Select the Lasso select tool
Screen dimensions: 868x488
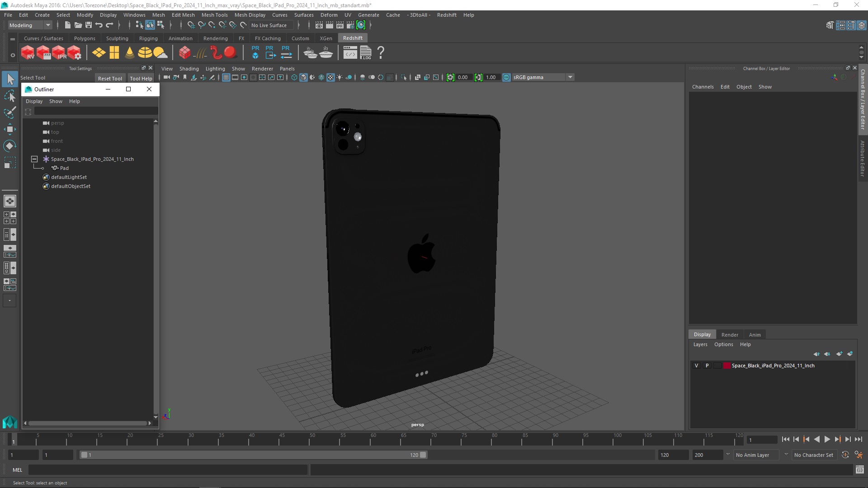point(9,96)
